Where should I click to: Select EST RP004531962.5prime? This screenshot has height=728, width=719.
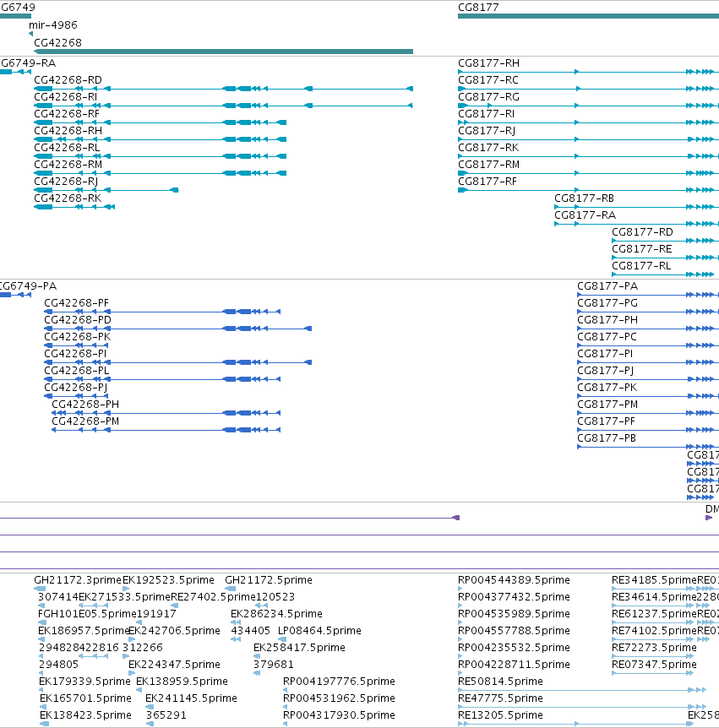tap(339, 698)
